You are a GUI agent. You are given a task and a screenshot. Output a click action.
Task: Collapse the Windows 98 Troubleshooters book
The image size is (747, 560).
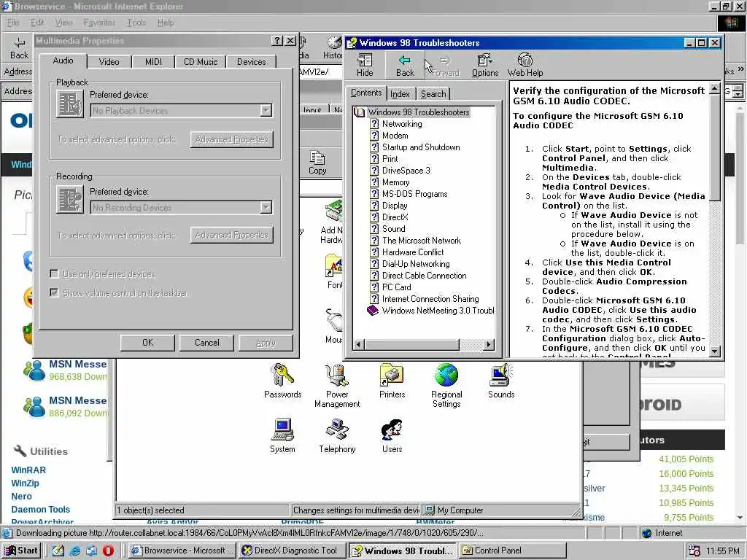click(x=359, y=112)
